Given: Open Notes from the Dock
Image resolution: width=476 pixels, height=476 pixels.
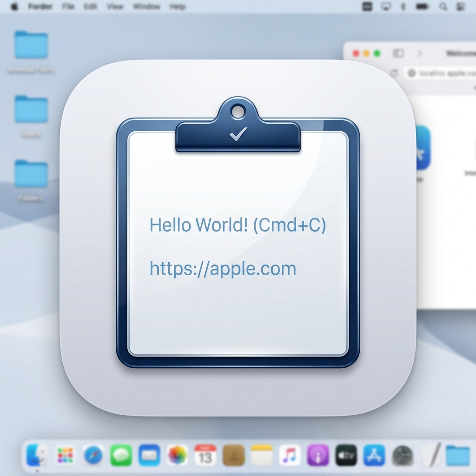Looking at the screenshot, I should point(261,456).
